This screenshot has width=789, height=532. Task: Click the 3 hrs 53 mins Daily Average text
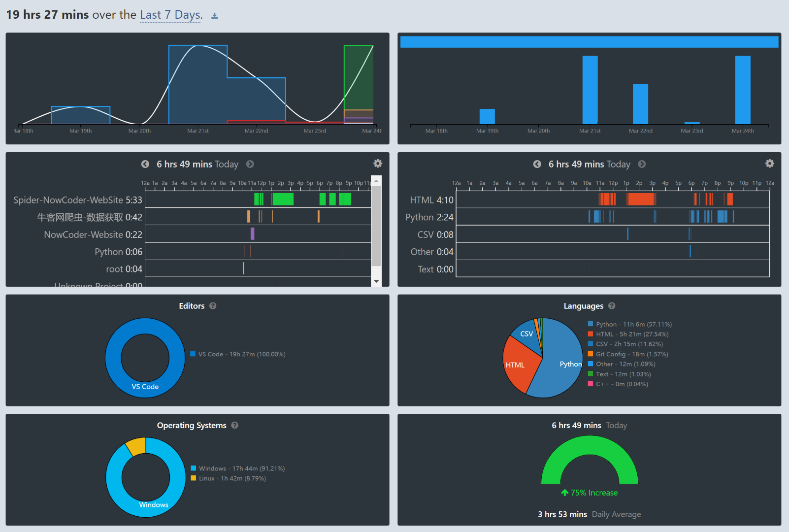(x=590, y=514)
